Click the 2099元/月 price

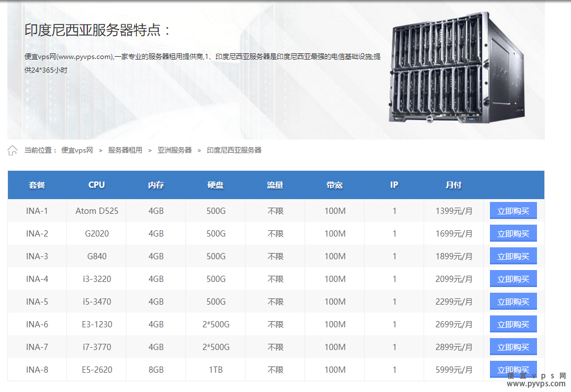pos(454,279)
